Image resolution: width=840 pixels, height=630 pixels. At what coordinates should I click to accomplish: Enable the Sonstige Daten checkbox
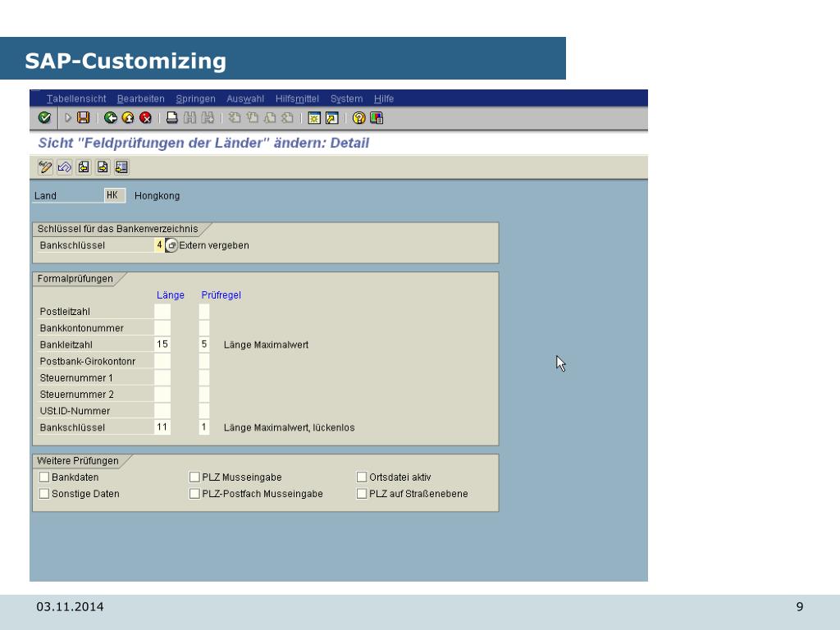[x=44, y=493]
